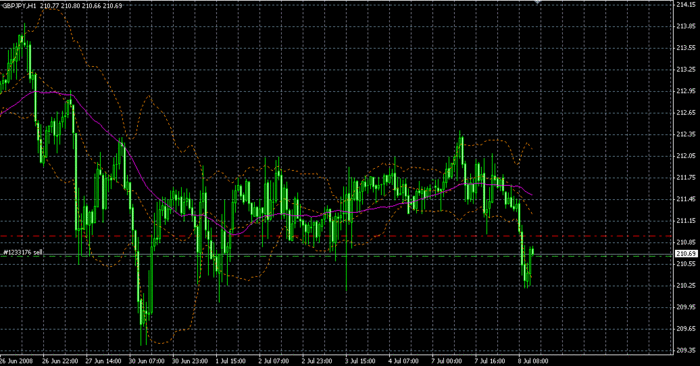This screenshot has height=366, width=700.
Task: Click the GBPJPY,H1 chart title text
Action: [19, 6]
